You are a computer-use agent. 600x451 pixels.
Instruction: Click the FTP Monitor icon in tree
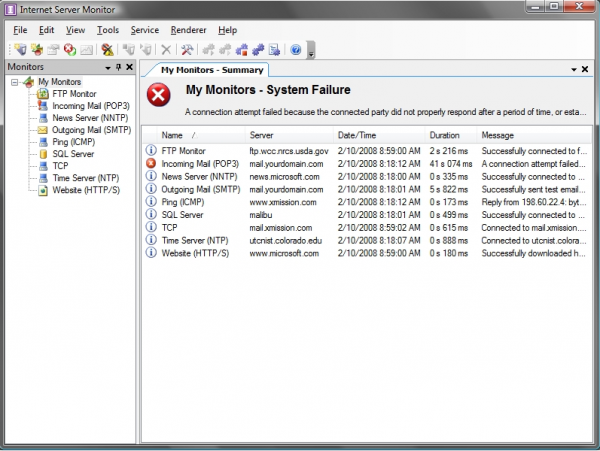(43, 93)
